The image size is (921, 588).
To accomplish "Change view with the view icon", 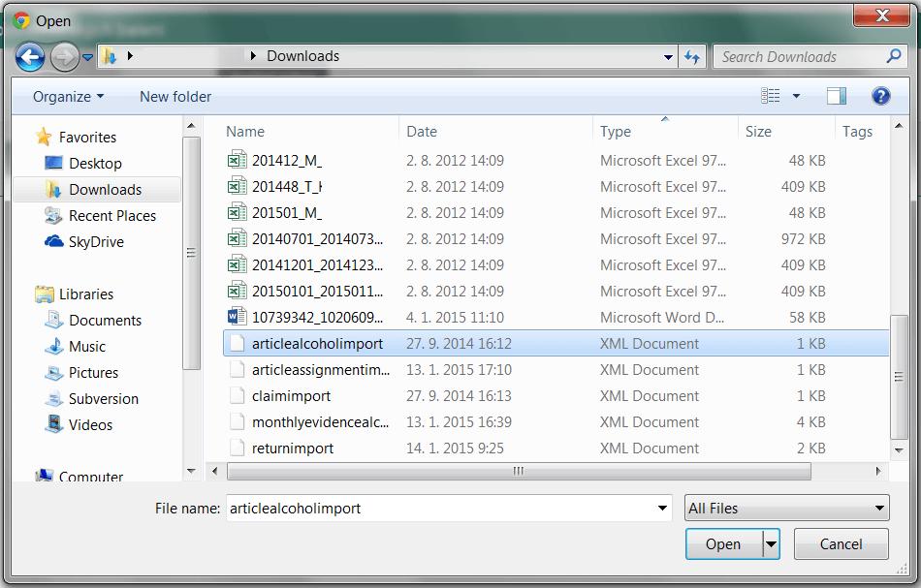I will (x=770, y=96).
